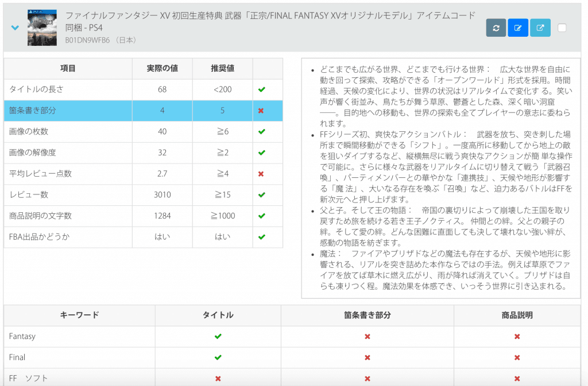Screen dimensions: 588x386
Task: Click the average review score 2.7
Action: click(x=163, y=174)
